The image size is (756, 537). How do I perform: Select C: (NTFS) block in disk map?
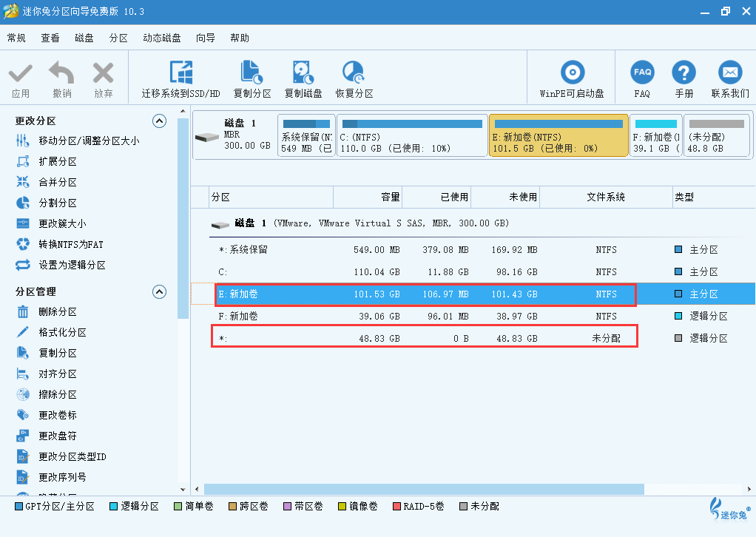(x=412, y=135)
